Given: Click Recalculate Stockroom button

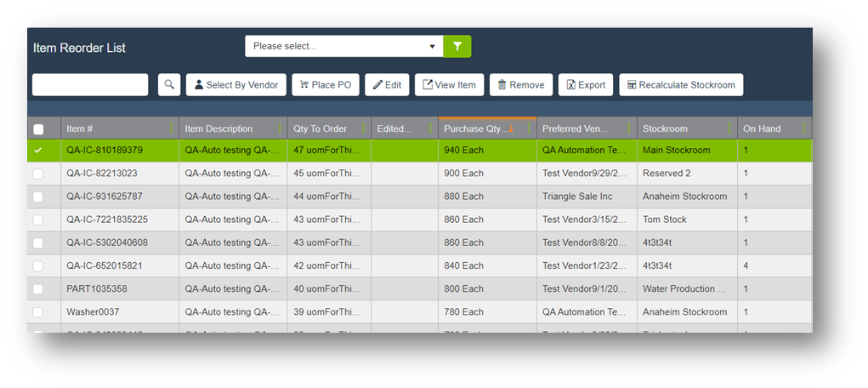Looking at the screenshot, I should coord(681,84).
